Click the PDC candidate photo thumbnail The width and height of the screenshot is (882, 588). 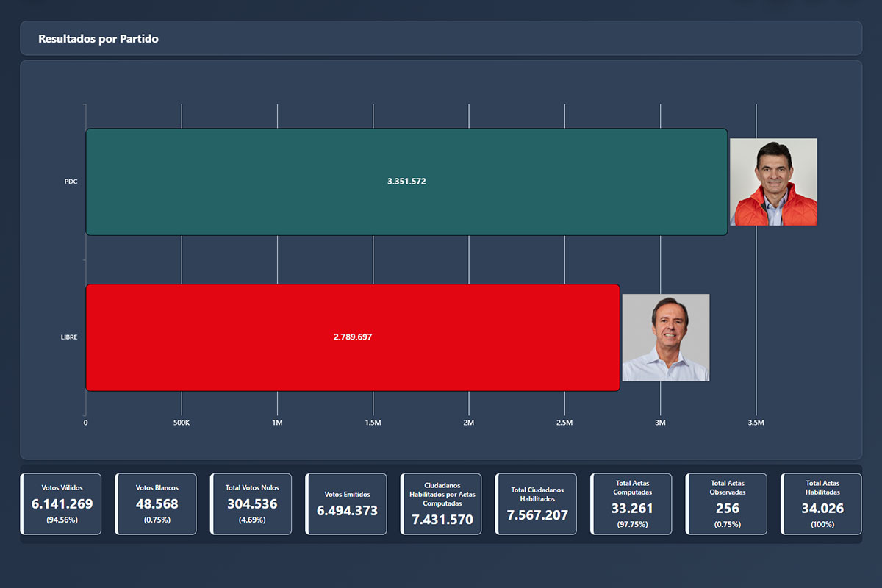click(773, 182)
